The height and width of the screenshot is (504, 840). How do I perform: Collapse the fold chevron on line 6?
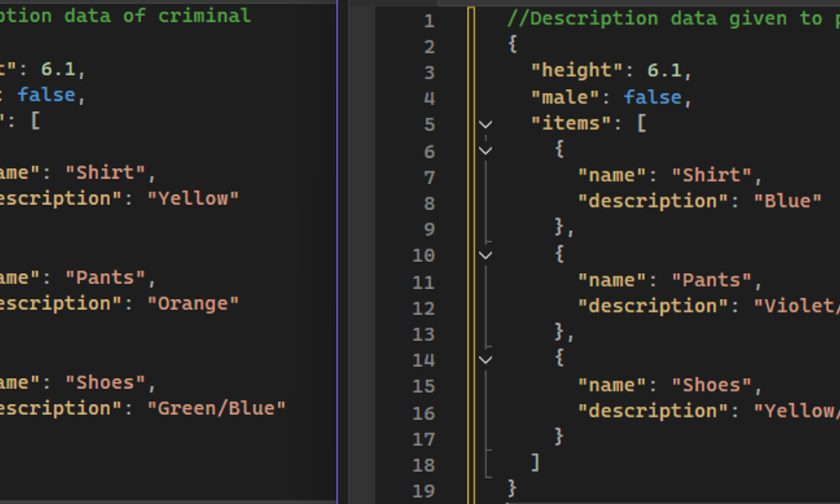pyautogui.click(x=486, y=150)
